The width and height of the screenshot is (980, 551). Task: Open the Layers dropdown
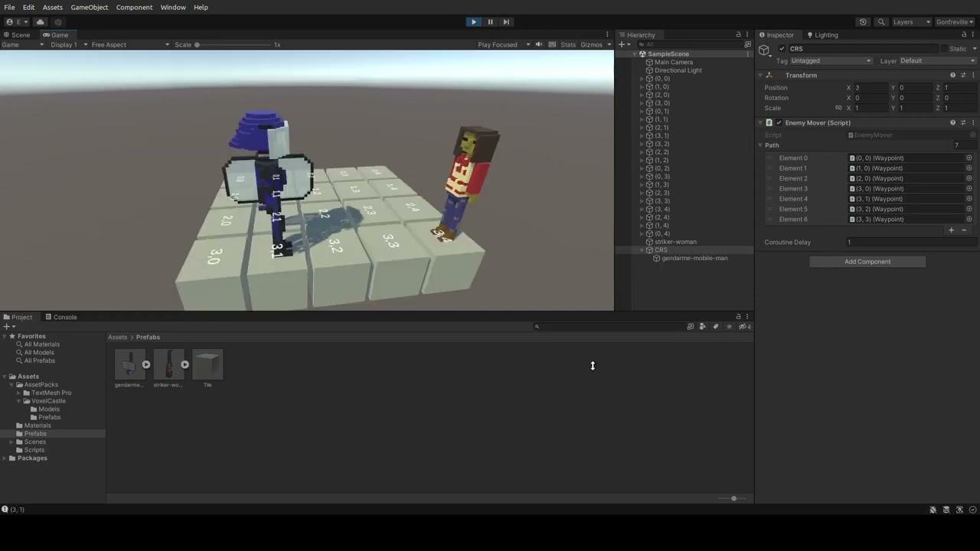click(911, 22)
